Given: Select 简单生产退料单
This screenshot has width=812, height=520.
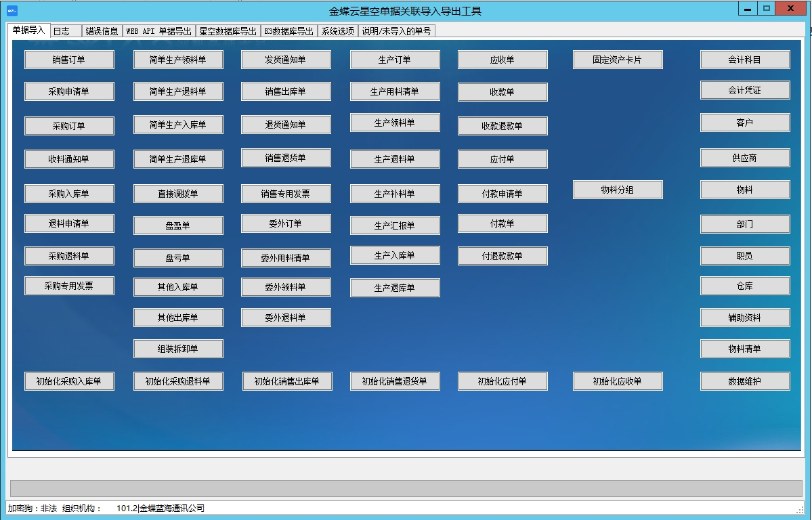Looking at the screenshot, I should (x=178, y=91).
